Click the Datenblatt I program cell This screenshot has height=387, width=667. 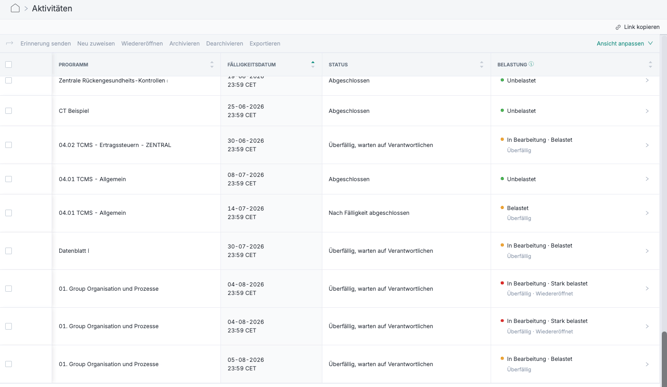[x=74, y=251]
